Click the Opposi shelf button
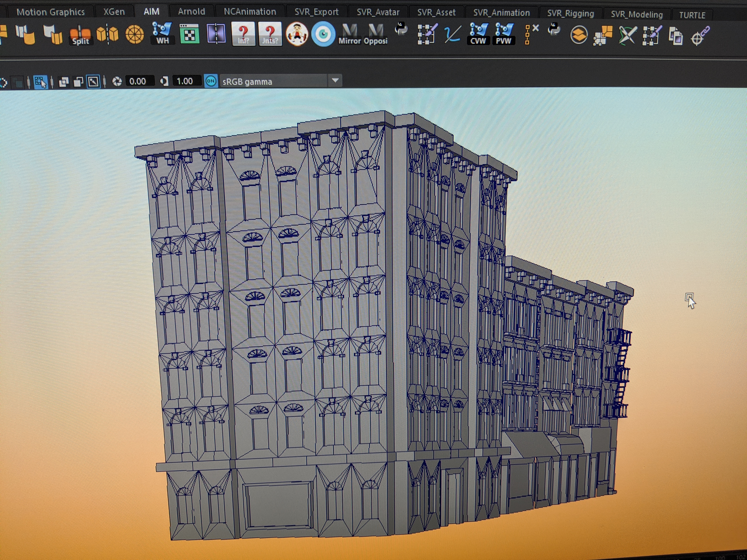The image size is (747, 560). [x=376, y=34]
